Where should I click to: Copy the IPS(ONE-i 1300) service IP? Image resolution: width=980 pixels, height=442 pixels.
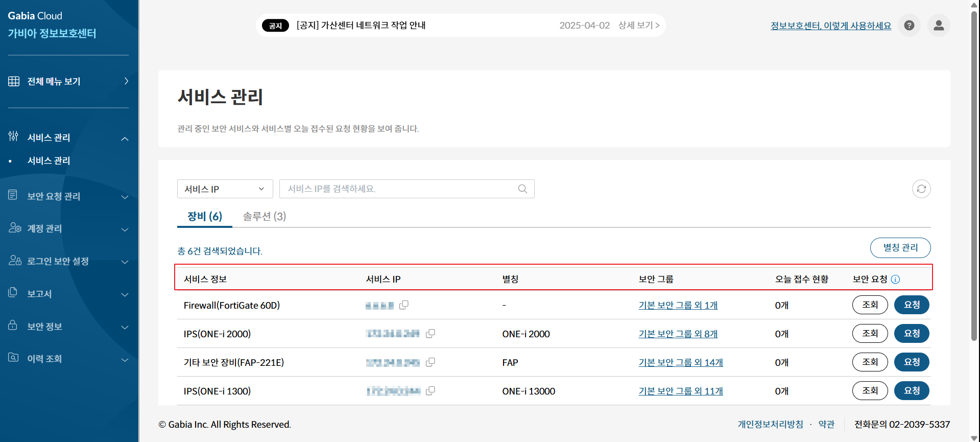click(431, 391)
